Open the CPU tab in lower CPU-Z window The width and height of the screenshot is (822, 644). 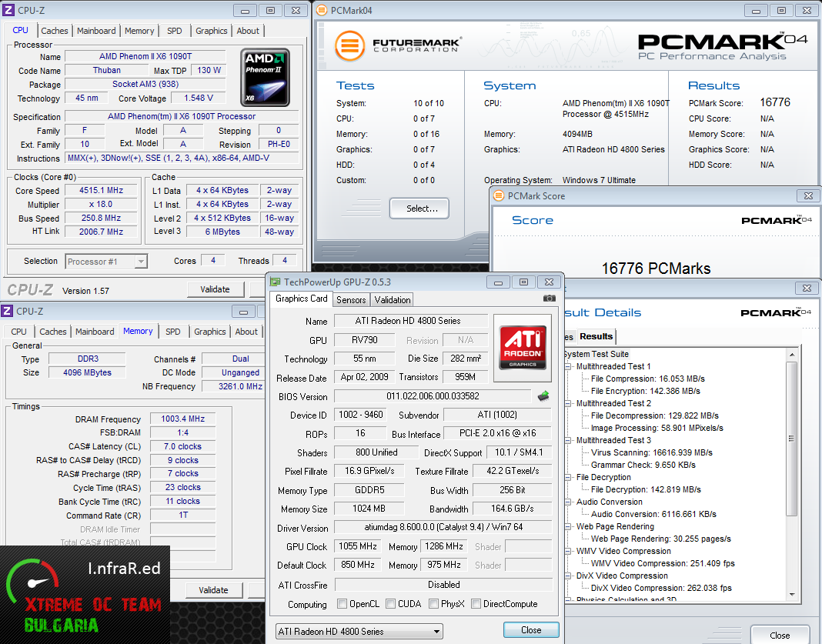click(19, 332)
